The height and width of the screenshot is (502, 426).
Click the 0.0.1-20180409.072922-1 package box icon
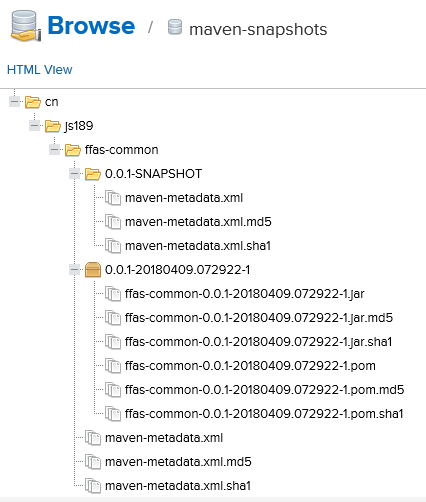(93, 270)
